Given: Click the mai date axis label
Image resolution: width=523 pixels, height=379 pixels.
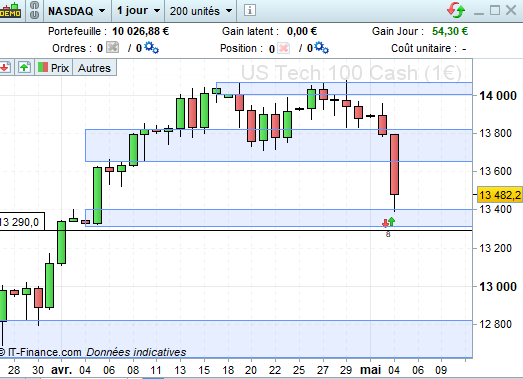Looking at the screenshot, I should [371, 370].
